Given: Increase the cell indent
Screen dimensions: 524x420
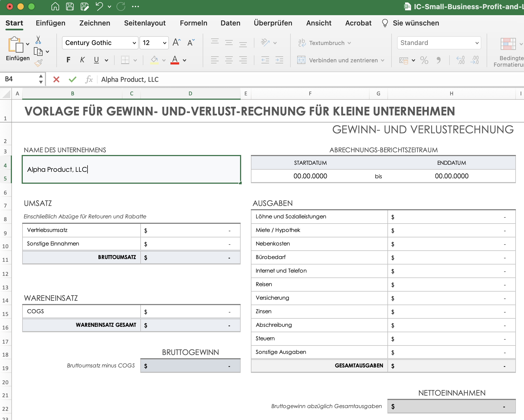Looking at the screenshot, I should (x=279, y=60).
